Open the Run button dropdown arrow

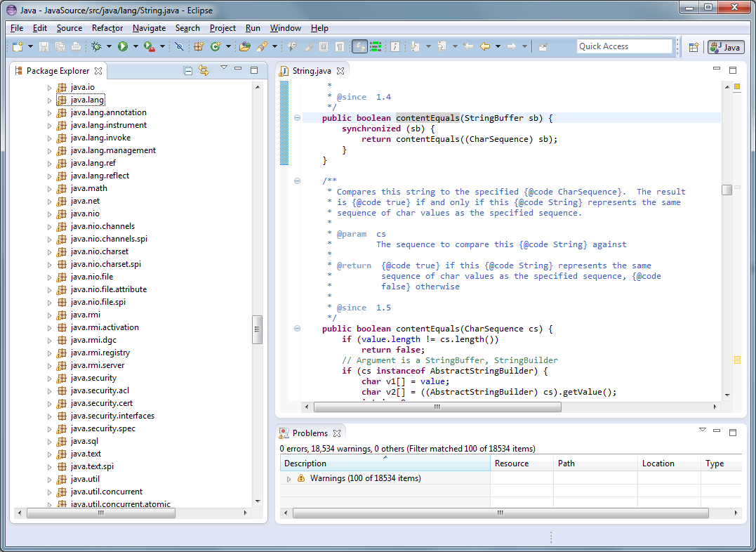coord(135,46)
